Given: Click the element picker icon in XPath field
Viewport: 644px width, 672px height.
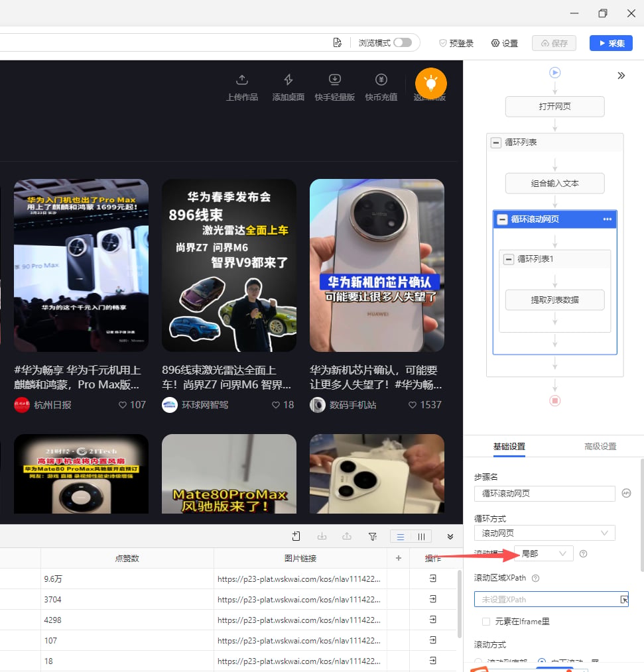Looking at the screenshot, I should (624, 600).
